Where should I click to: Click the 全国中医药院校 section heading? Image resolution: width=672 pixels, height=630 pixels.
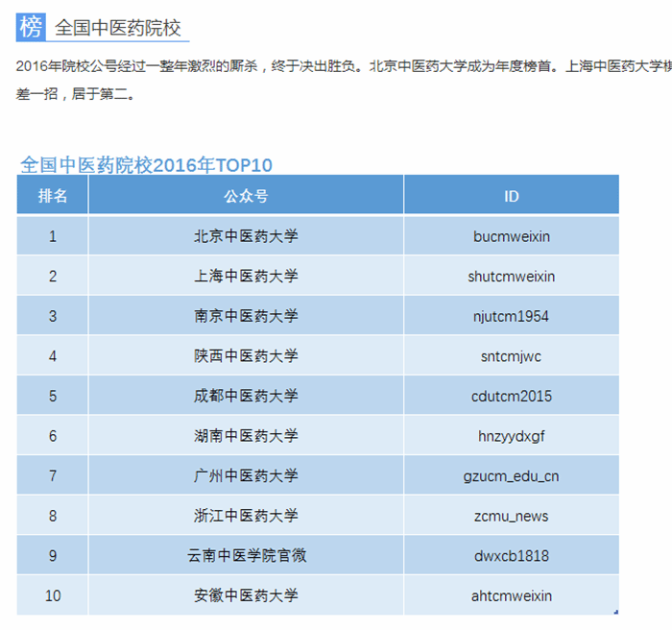(x=118, y=28)
